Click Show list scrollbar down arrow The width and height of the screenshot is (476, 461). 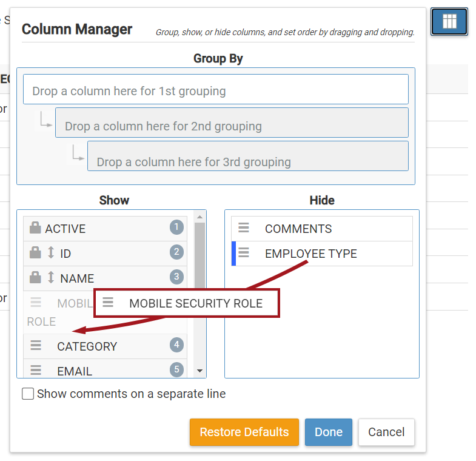(x=199, y=371)
